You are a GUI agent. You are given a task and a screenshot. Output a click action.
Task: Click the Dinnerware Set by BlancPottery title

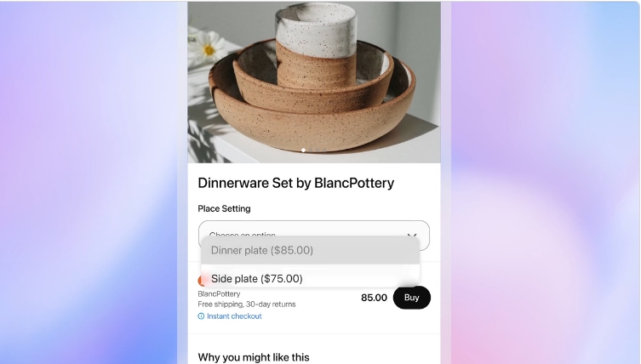pos(296,183)
